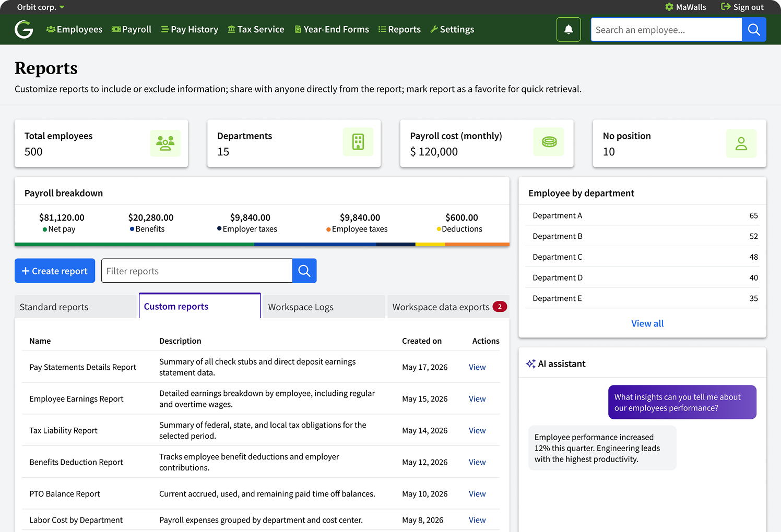
Task: Open the MaWalls profile gear
Action: pyautogui.click(x=669, y=7)
